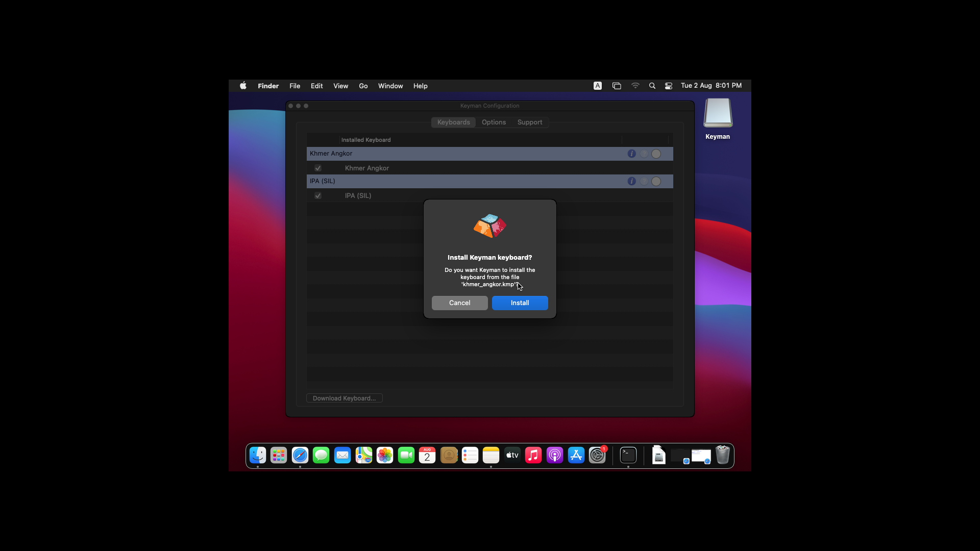Toggle the IPA (SIL) keyboard checkbox

[318, 195]
